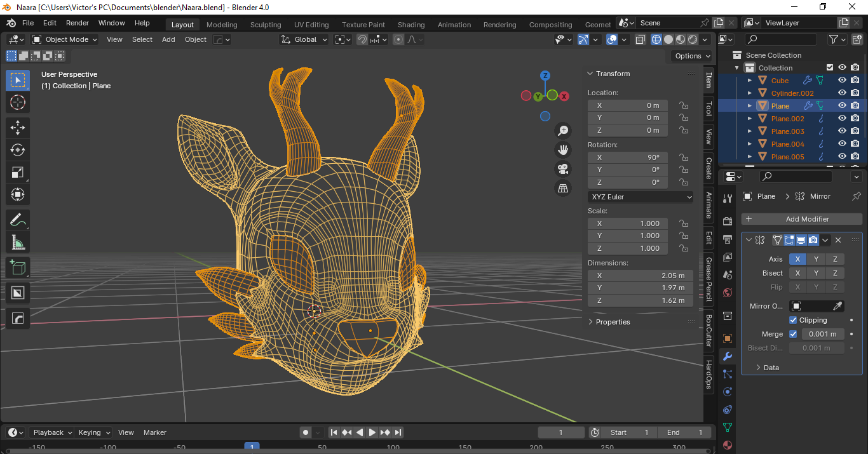Toggle X-Ray display in viewport header

[641, 39]
